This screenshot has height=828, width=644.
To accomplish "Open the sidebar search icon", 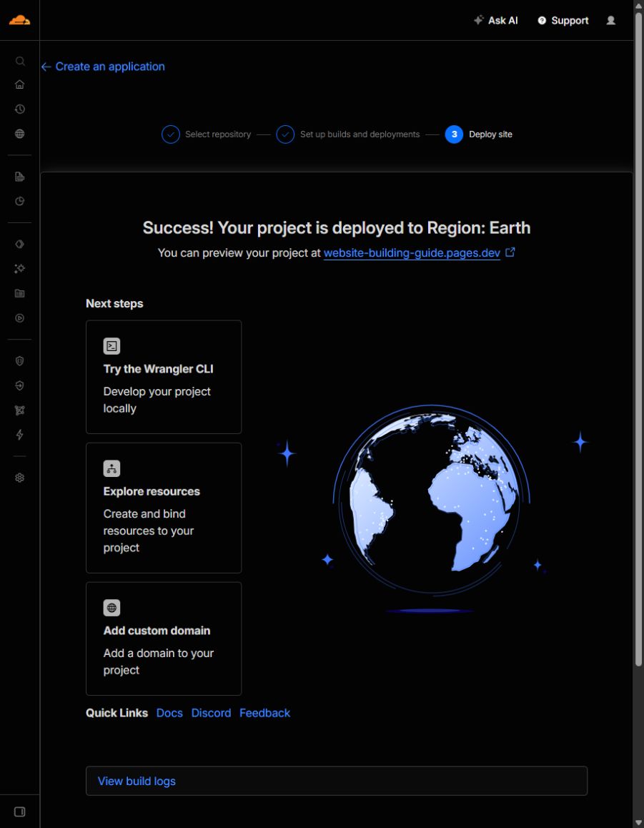I will pos(19,61).
